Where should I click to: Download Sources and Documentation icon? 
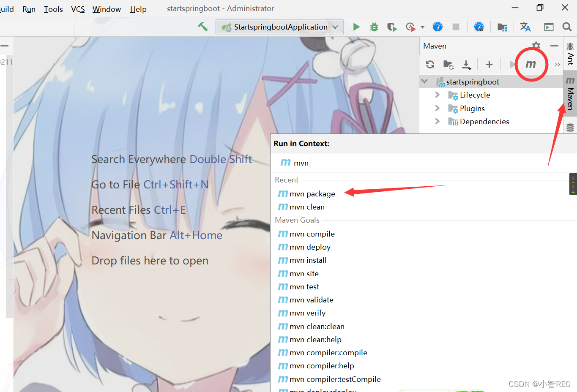(x=466, y=65)
